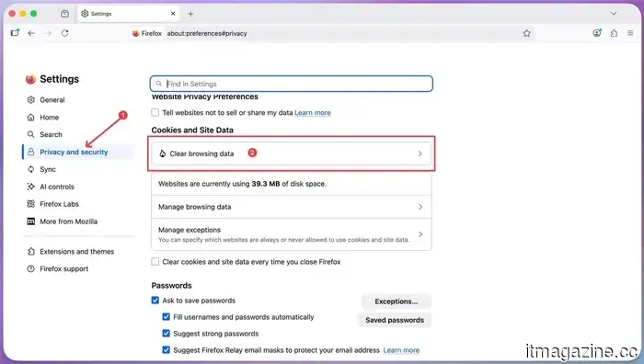
Task: Open the Clear browsing data row
Action: pyautogui.click(x=292, y=154)
